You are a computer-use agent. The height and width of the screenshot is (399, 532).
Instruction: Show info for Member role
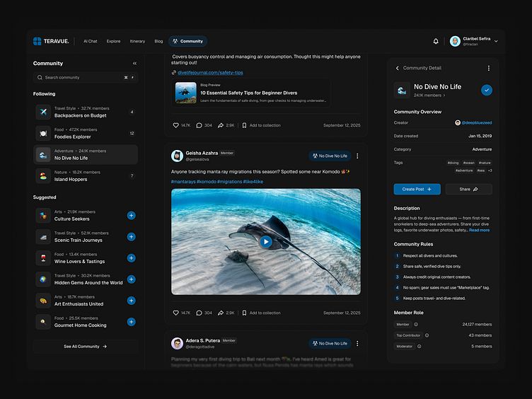[416, 324]
